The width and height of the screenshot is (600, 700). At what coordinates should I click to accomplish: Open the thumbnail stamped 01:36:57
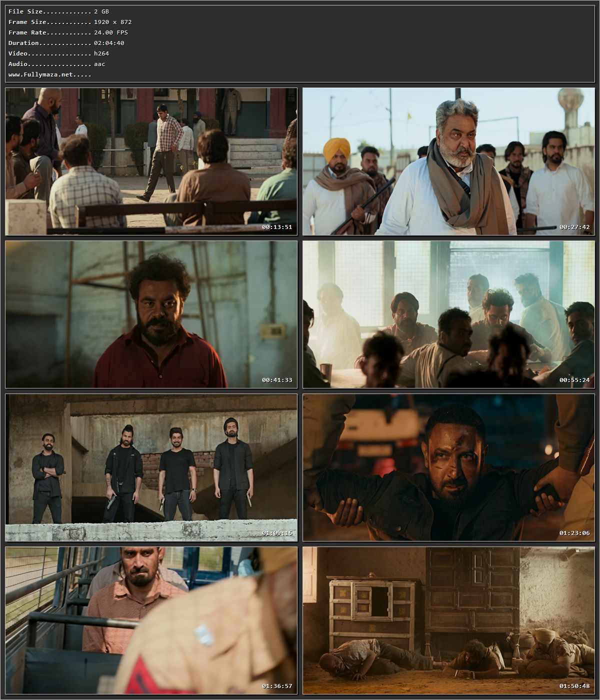tap(151, 620)
